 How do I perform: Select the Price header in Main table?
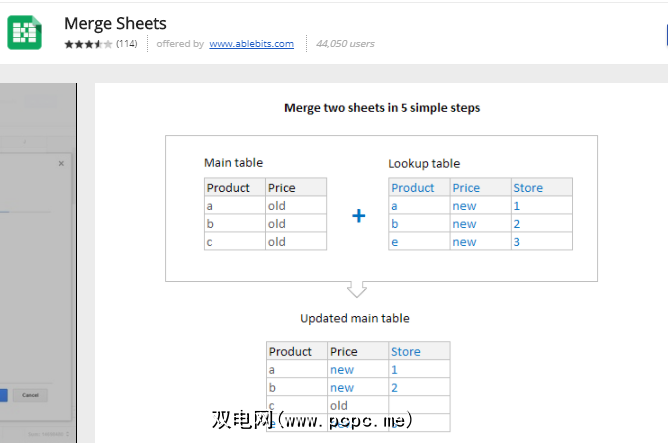coord(282,188)
